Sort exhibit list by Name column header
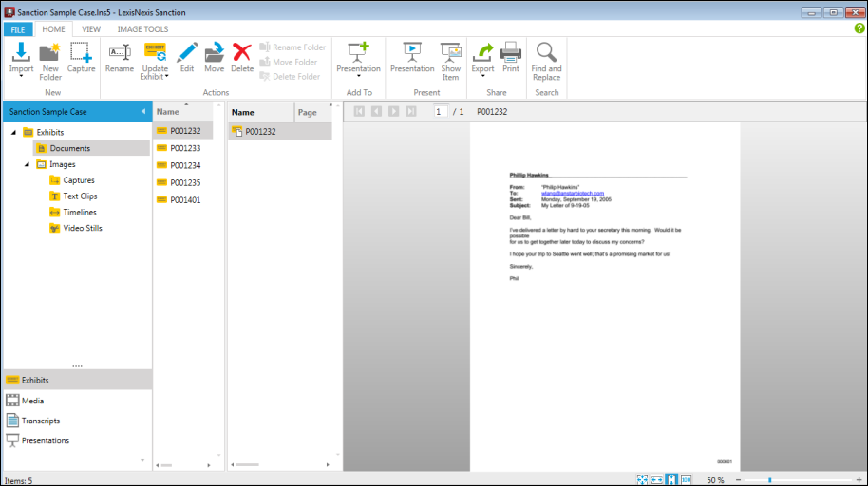This screenshot has width=868, height=486. tap(182, 112)
